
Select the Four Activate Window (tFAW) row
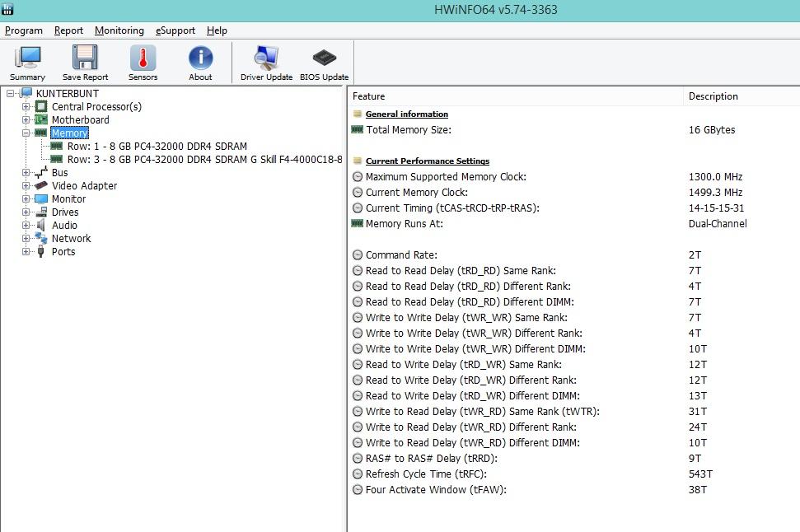[x=574, y=490]
